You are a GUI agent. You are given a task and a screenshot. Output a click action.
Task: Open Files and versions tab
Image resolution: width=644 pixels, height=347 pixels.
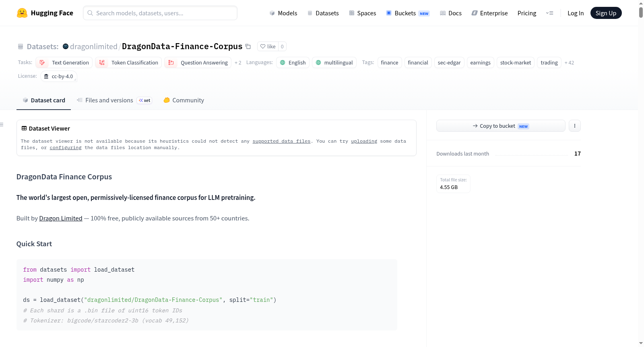click(114, 100)
